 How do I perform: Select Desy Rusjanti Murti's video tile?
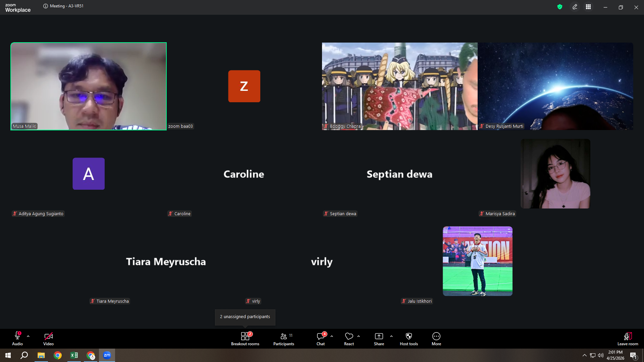[x=555, y=86]
